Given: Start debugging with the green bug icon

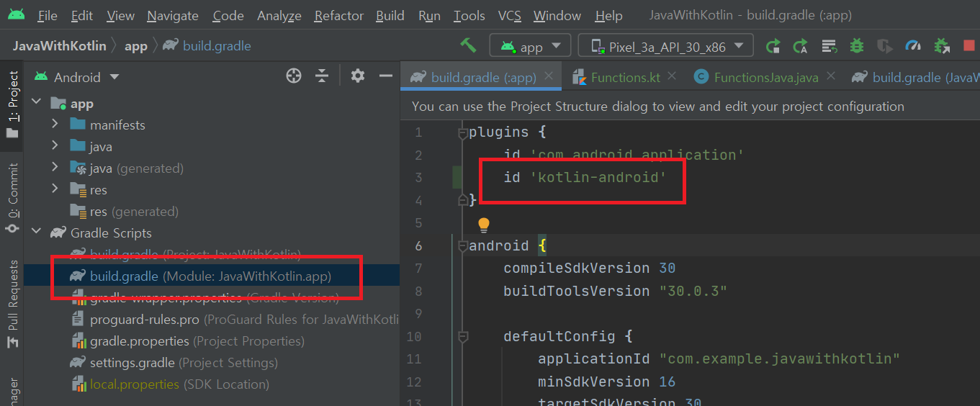Looking at the screenshot, I should (x=856, y=46).
